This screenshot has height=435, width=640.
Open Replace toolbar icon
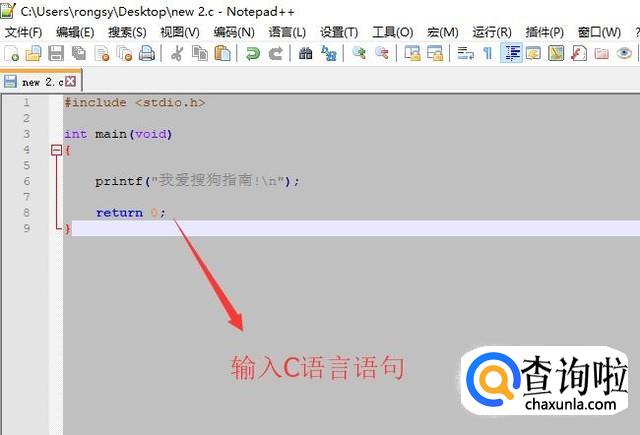point(329,53)
